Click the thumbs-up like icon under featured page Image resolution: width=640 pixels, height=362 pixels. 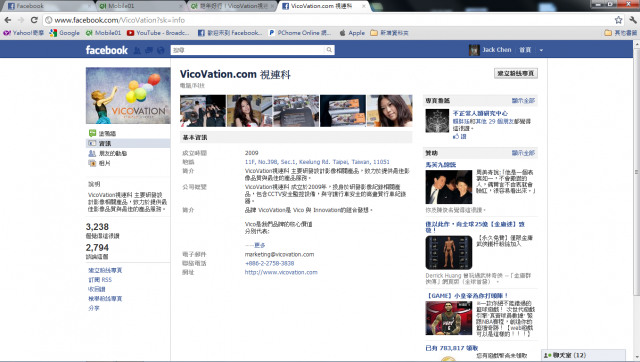click(456, 136)
